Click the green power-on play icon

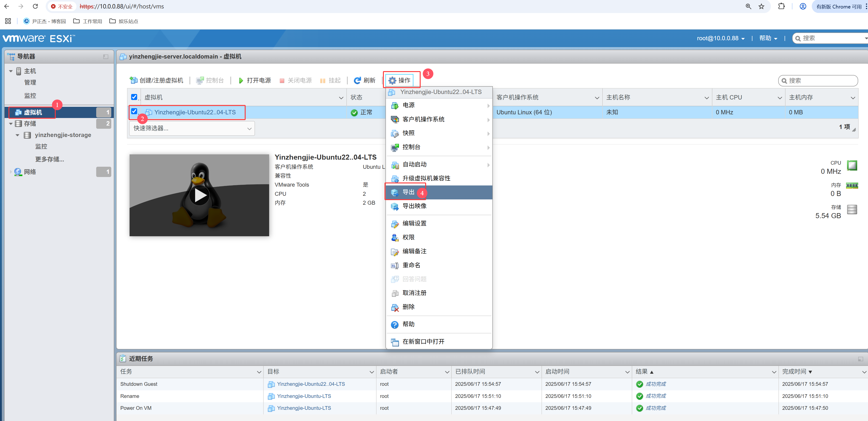pos(241,80)
